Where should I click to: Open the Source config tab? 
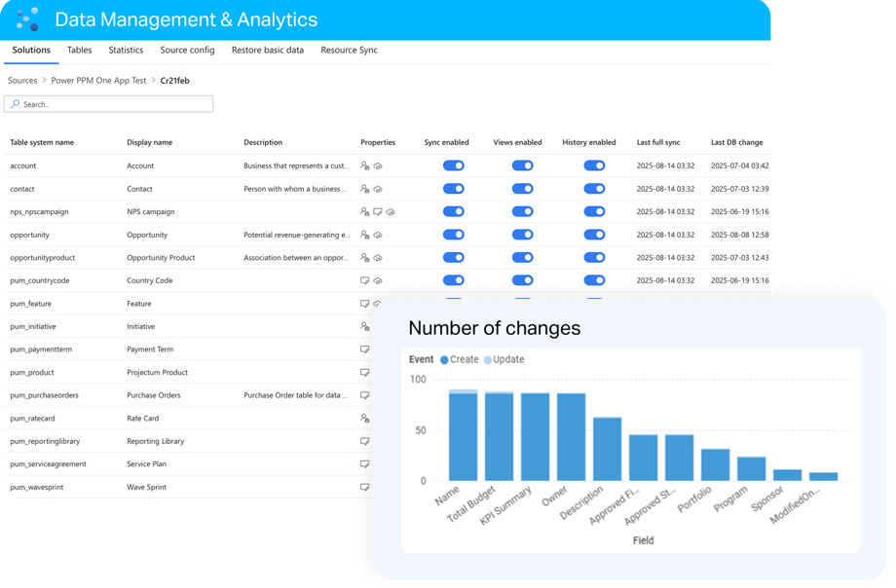[x=187, y=51]
